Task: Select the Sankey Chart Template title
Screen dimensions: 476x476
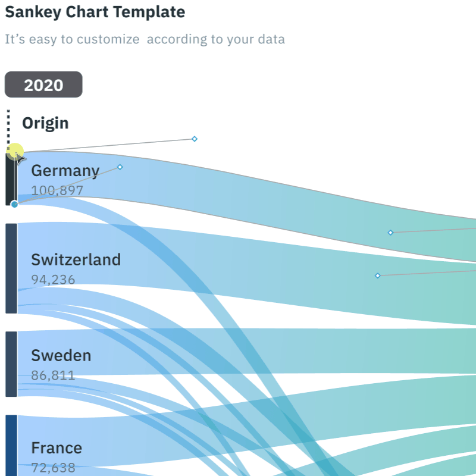Action: coord(95,12)
